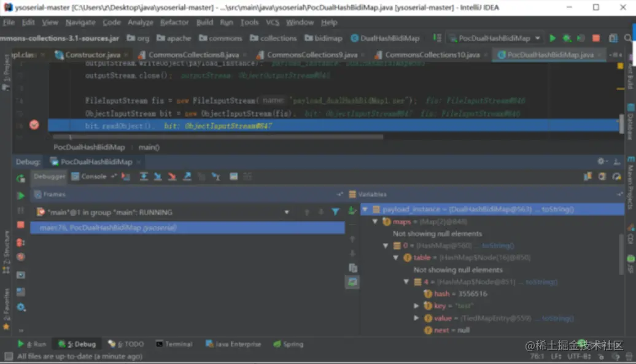The width and height of the screenshot is (636, 364).
Task: Click the Restore Layout icon in debug sidebar
Action: (21, 292)
